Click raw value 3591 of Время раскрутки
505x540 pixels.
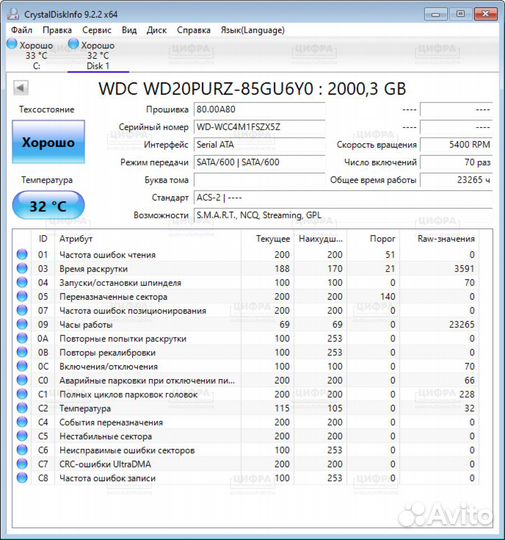pyautogui.click(x=464, y=269)
